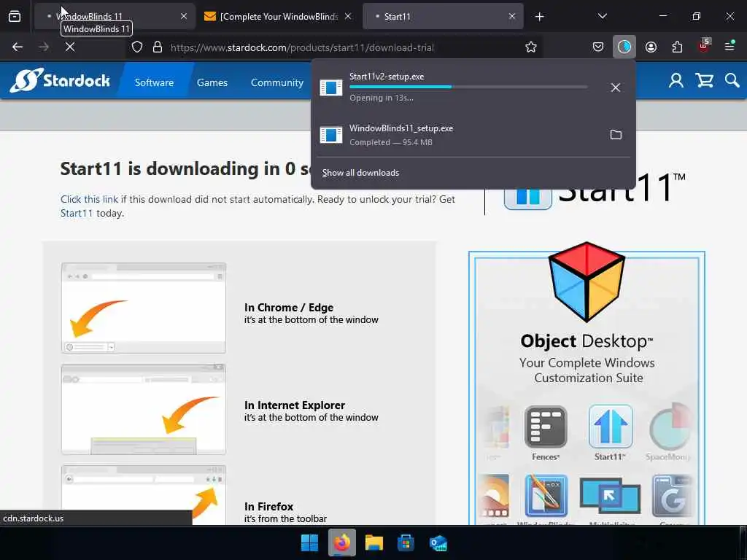This screenshot has width=747, height=560.
Task: Toggle the downloads panel toolbar button
Action: pyautogui.click(x=624, y=47)
